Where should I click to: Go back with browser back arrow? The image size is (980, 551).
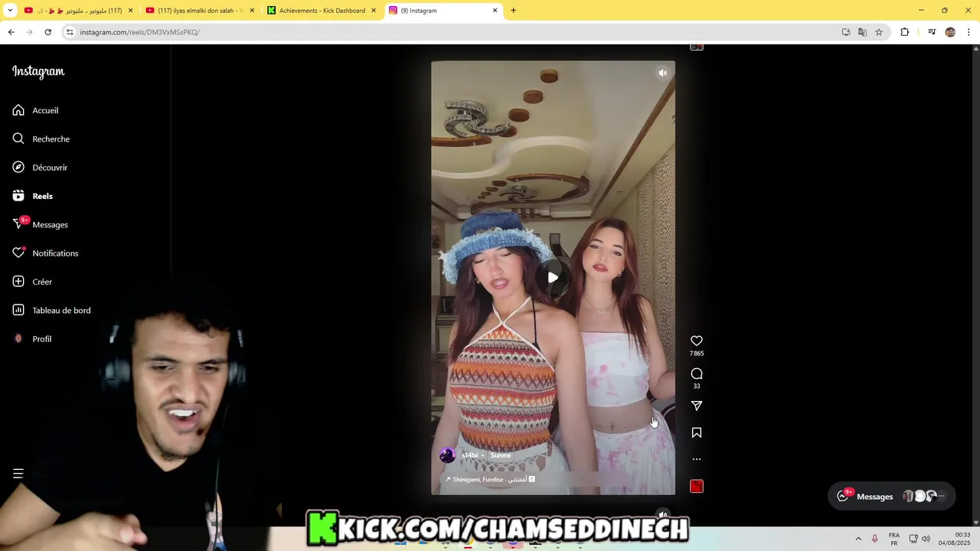[11, 32]
